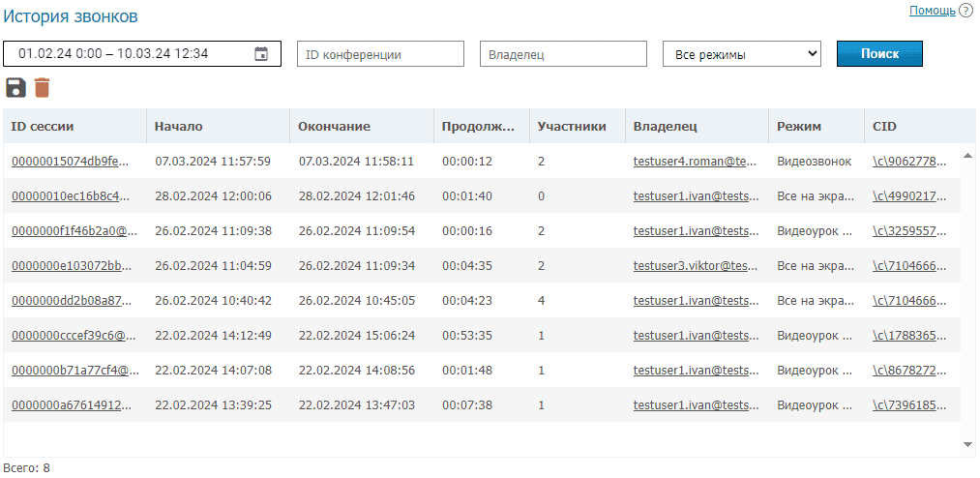Click the table scrollbar up arrow
The height and width of the screenshot is (478, 980).
coord(967,155)
